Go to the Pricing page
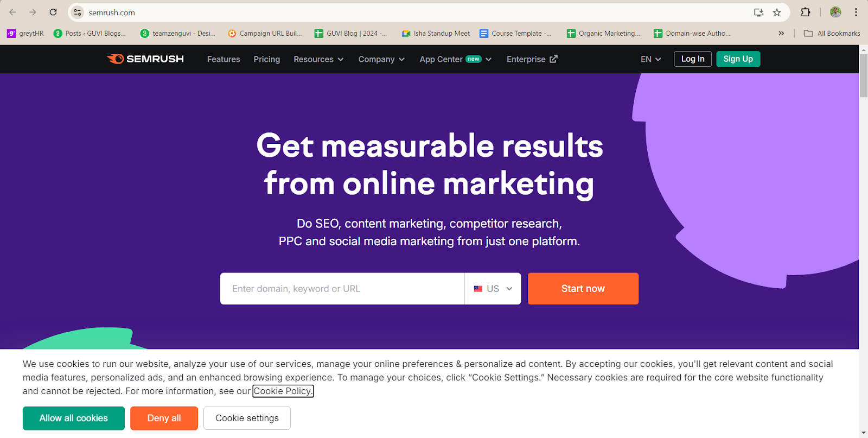Screen dimensions: 868x438 coord(267,59)
